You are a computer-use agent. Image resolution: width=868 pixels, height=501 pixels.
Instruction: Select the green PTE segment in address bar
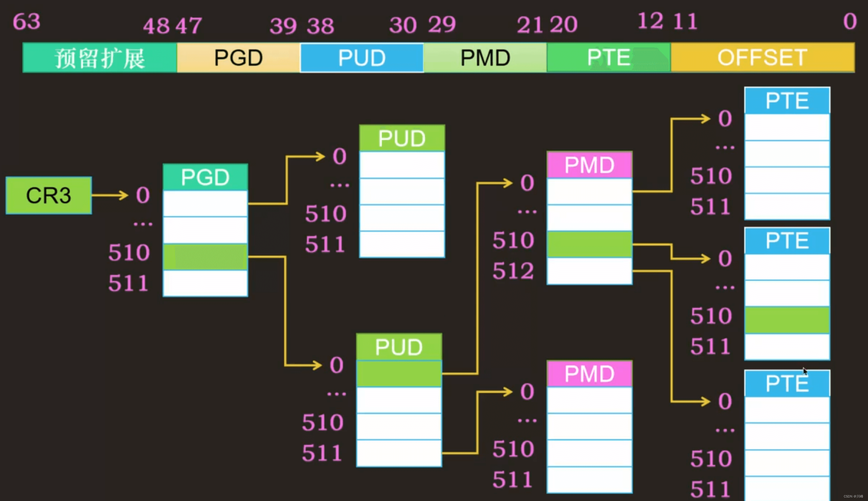(x=608, y=58)
